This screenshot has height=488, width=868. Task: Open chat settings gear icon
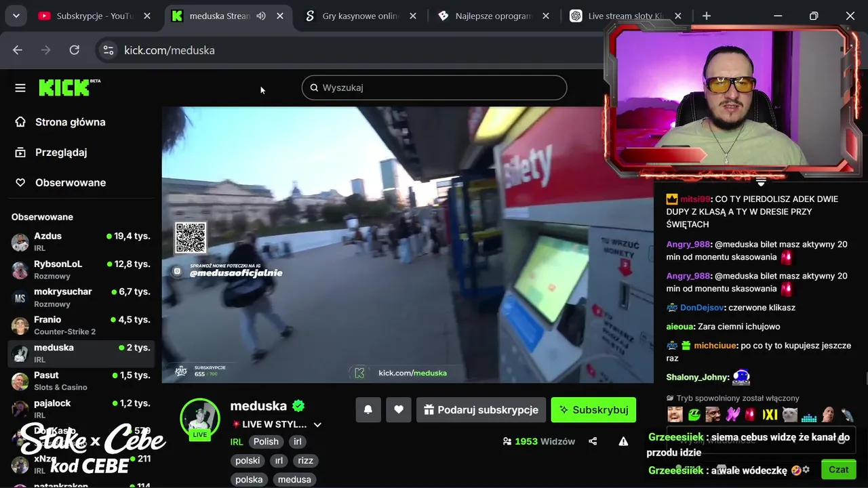[806, 469]
